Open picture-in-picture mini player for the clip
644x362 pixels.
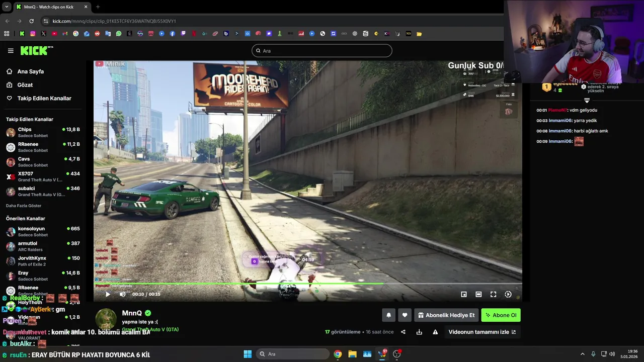pyautogui.click(x=464, y=294)
